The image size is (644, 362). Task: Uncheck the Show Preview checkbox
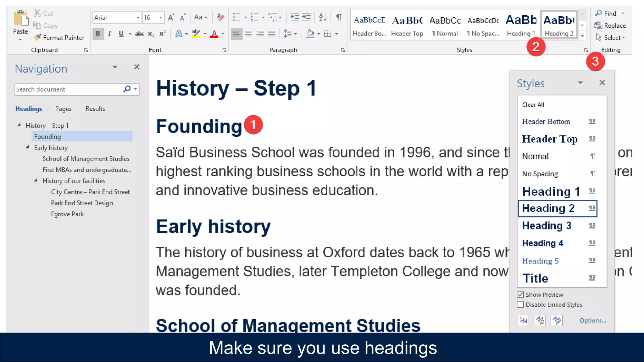coord(520,294)
